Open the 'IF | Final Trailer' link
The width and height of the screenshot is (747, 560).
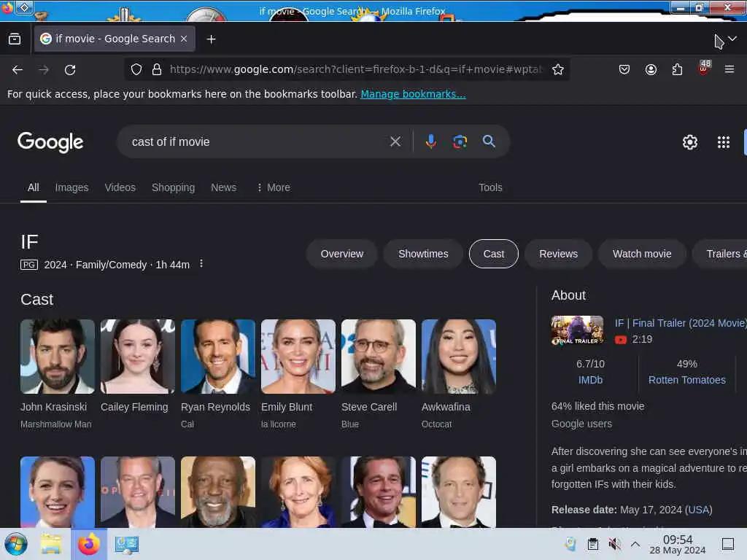[681, 323]
